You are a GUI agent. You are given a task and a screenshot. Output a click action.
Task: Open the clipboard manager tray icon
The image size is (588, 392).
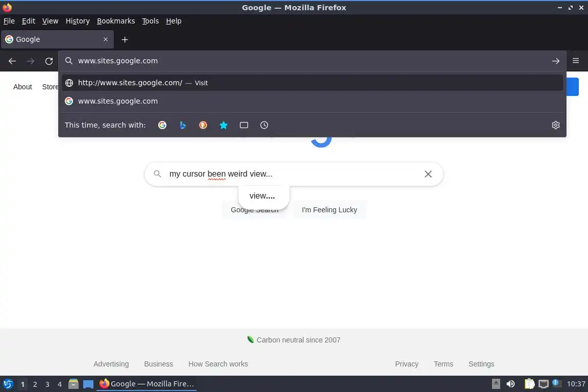(x=529, y=384)
